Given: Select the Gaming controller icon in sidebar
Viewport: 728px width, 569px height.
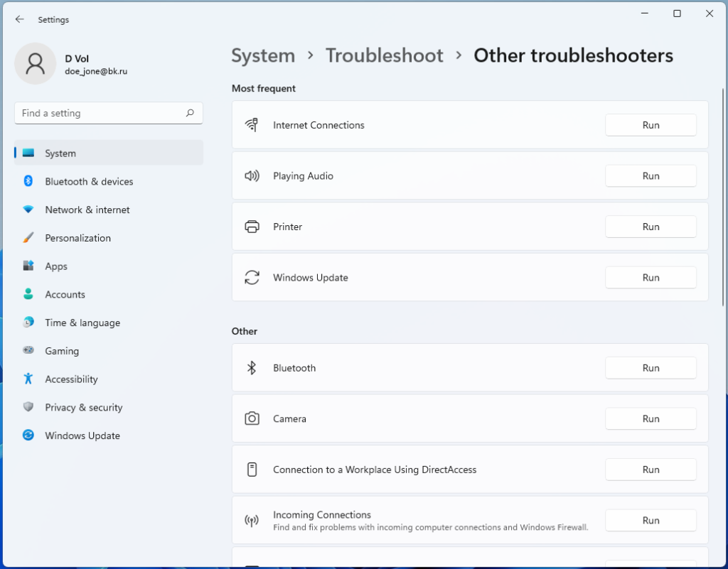Looking at the screenshot, I should click(27, 350).
